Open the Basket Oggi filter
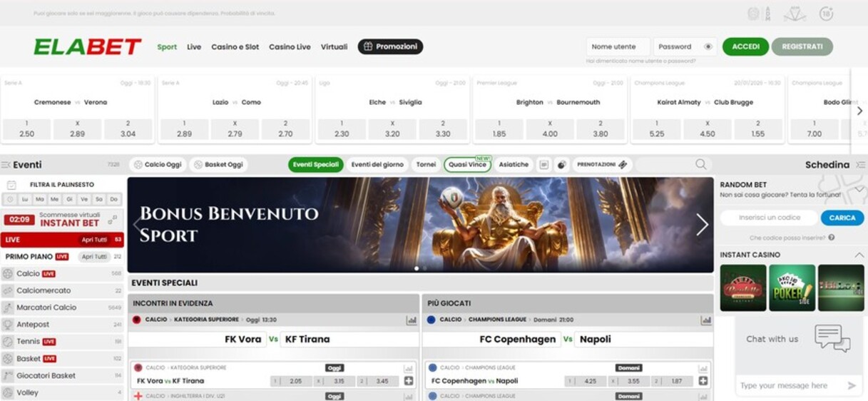The width and height of the screenshot is (868, 401). click(218, 165)
